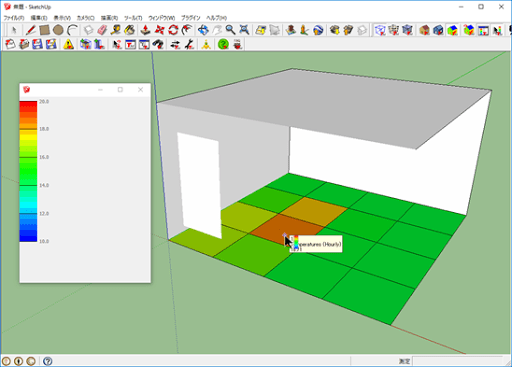Select the Zoom magnifier tool

click(230, 30)
